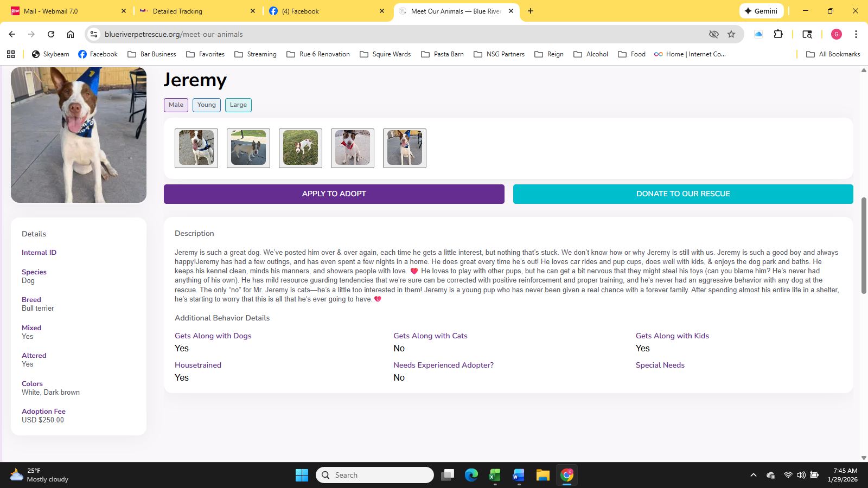Open the Bar Business bookmarks folder

point(152,54)
